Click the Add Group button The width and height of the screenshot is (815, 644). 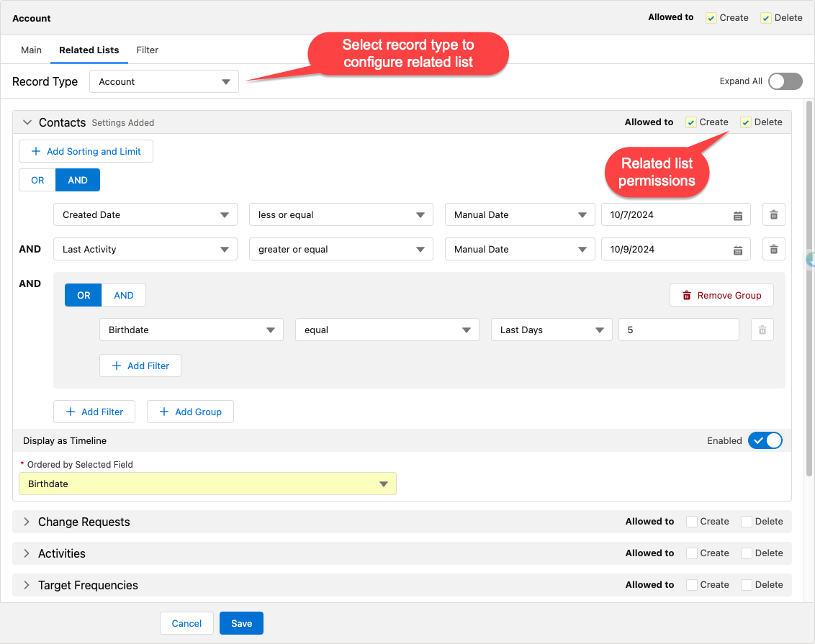[x=190, y=412]
